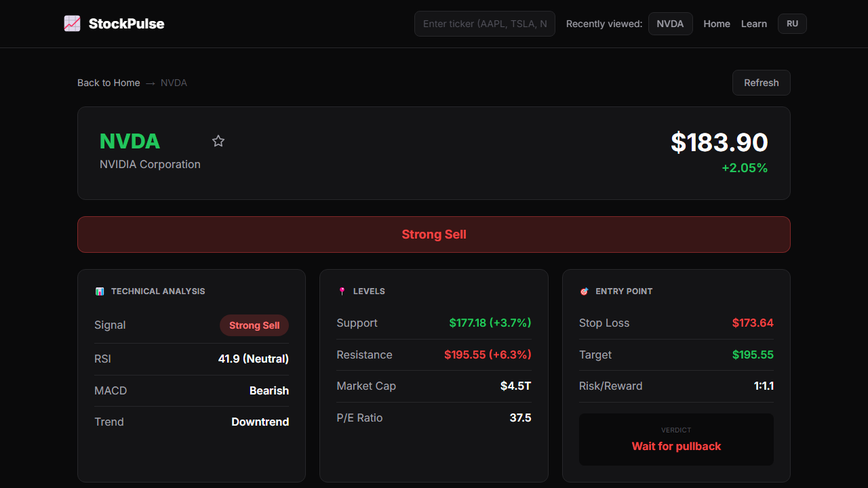The height and width of the screenshot is (488, 868).
Task: Click the Market Cap value $4.5T
Action: click(x=516, y=386)
